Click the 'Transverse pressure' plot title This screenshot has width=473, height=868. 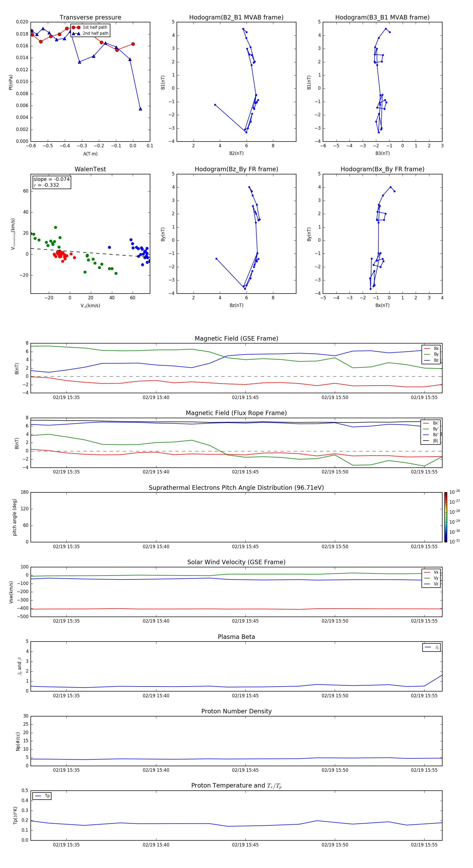[x=90, y=17]
